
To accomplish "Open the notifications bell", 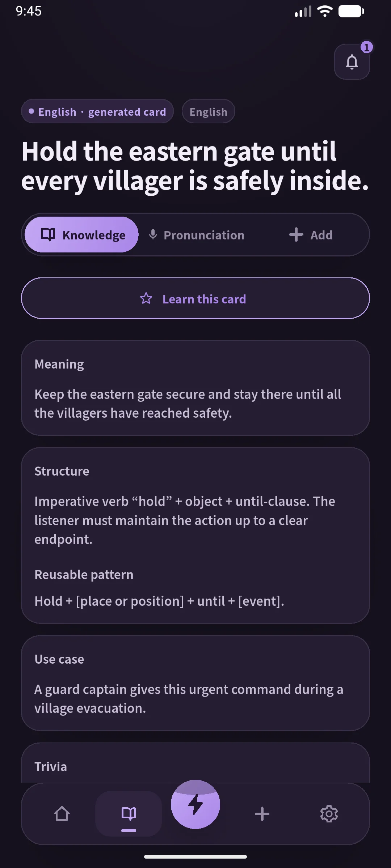I will pos(352,62).
